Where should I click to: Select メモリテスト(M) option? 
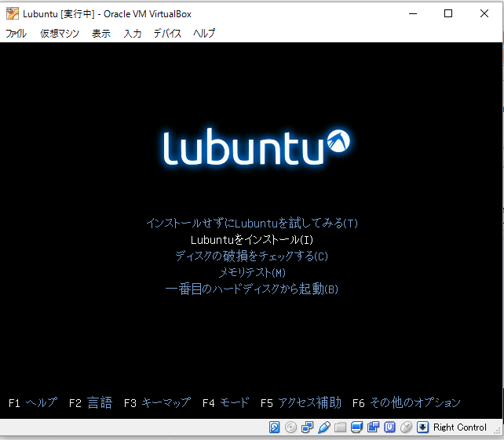click(x=252, y=273)
